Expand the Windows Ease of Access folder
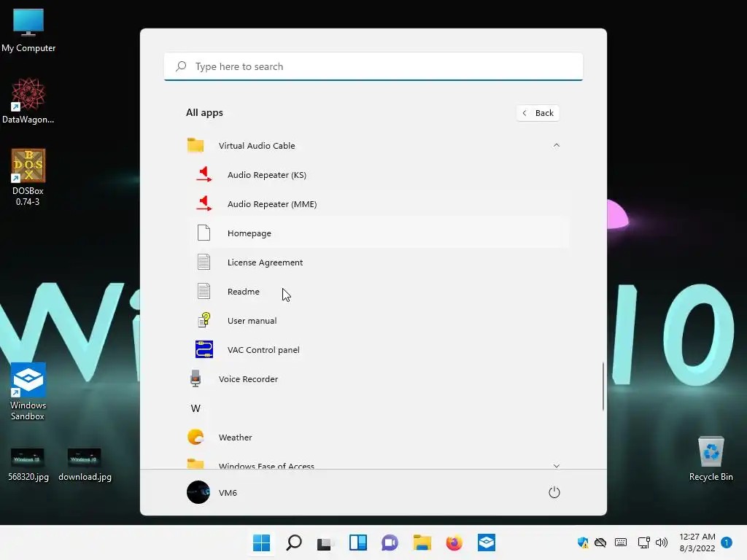The height and width of the screenshot is (560, 747). coord(556,466)
